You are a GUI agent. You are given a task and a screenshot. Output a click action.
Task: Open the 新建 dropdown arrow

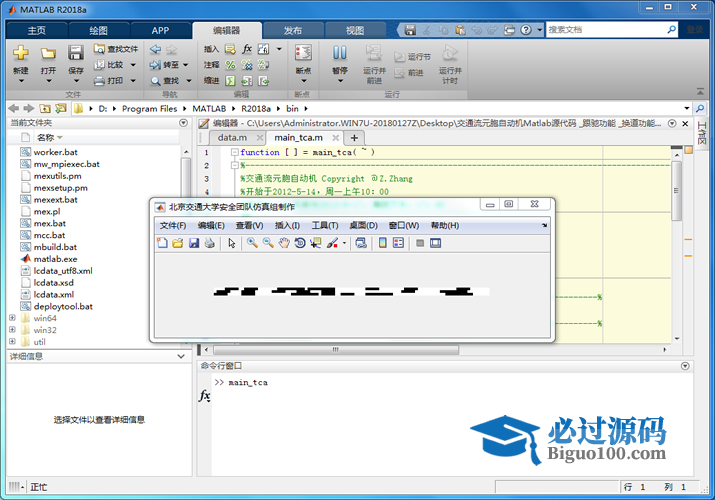(21, 81)
